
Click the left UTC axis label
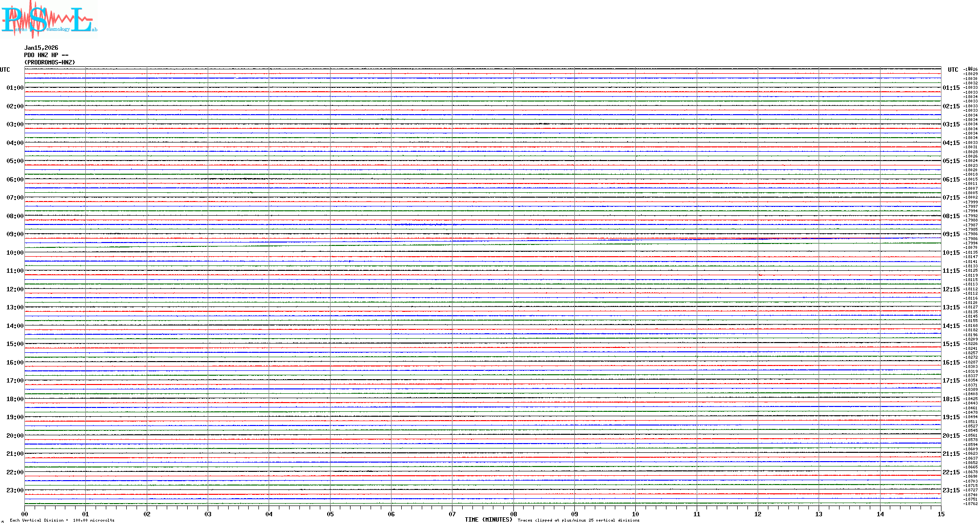point(5,70)
